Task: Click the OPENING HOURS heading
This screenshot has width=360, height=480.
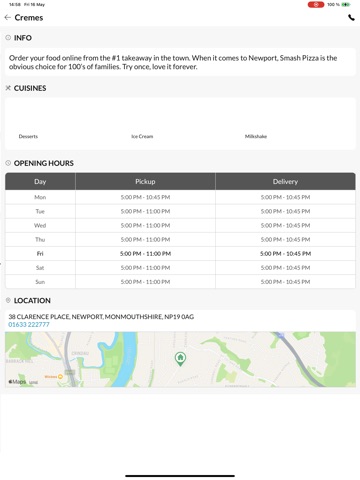Action: [x=44, y=163]
